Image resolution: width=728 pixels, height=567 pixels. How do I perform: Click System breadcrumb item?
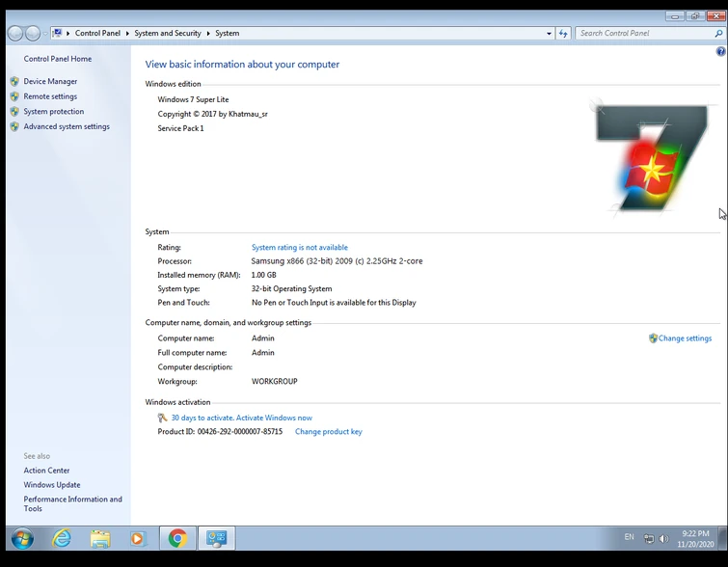227,34
